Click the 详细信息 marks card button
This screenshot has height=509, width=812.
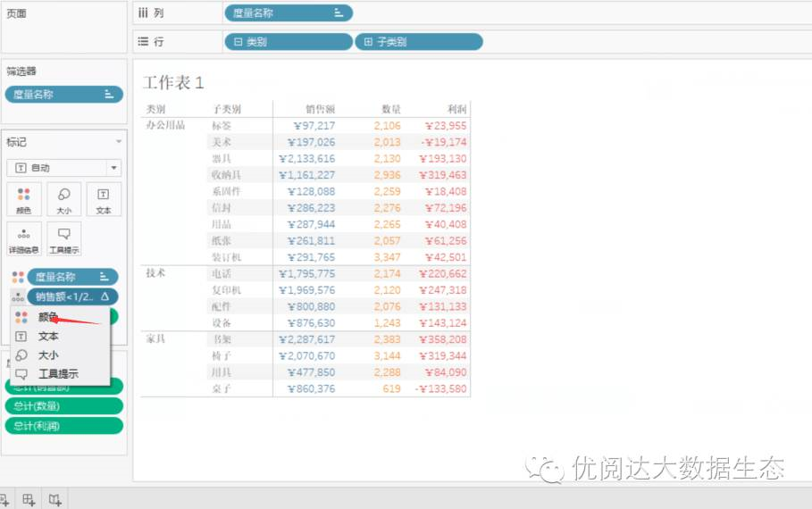(x=24, y=238)
